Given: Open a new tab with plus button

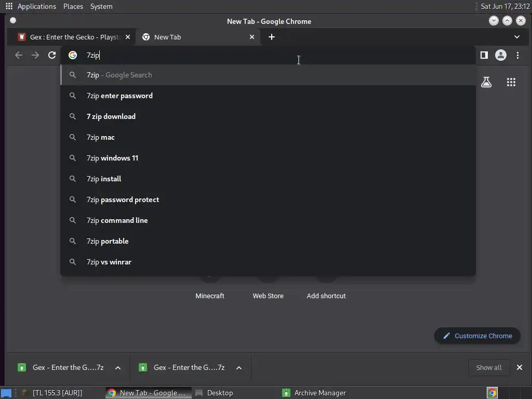Looking at the screenshot, I should pos(271,37).
